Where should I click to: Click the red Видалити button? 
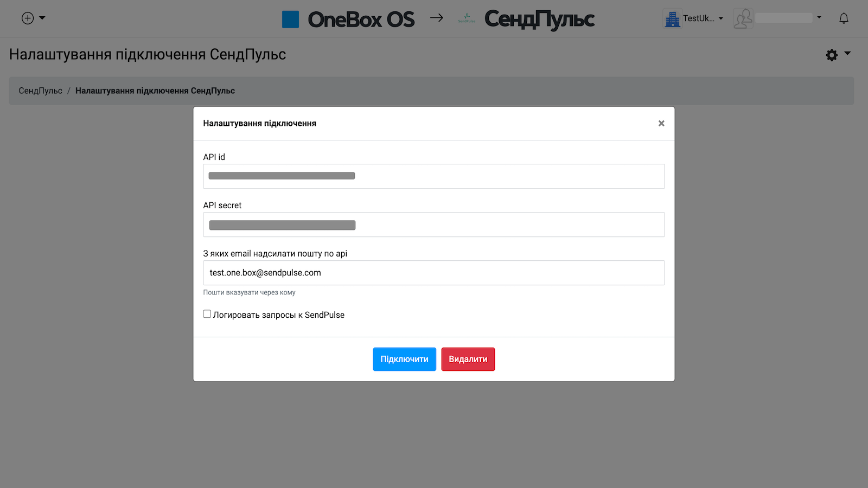pyautogui.click(x=468, y=359)
